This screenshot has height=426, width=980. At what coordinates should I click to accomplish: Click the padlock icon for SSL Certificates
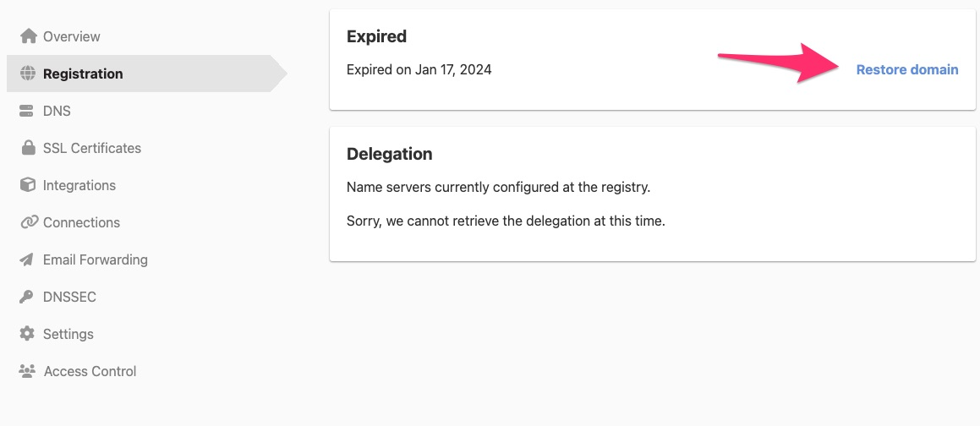(28, 147)
